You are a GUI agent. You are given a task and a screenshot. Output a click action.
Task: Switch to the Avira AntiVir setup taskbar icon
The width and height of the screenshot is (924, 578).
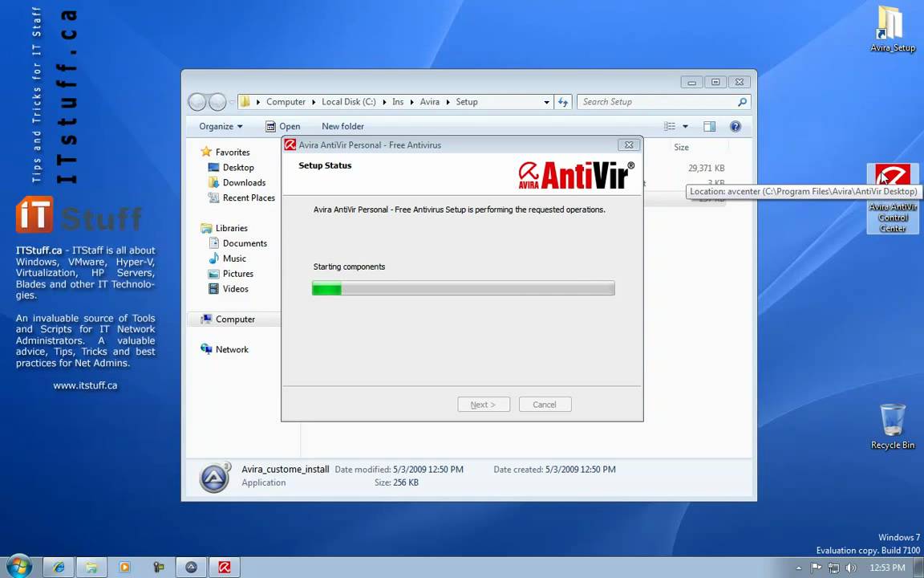(224, 568)
